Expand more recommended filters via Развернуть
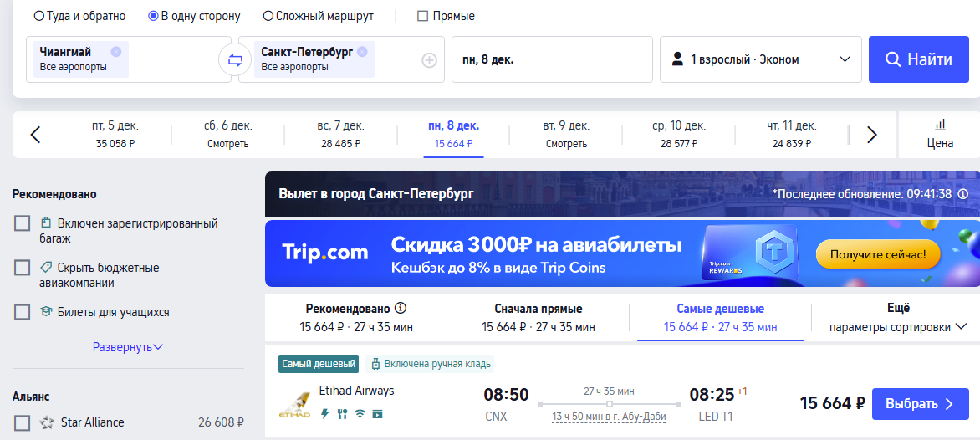Screen dimensions: 980x440 click(x=128, y=346)
